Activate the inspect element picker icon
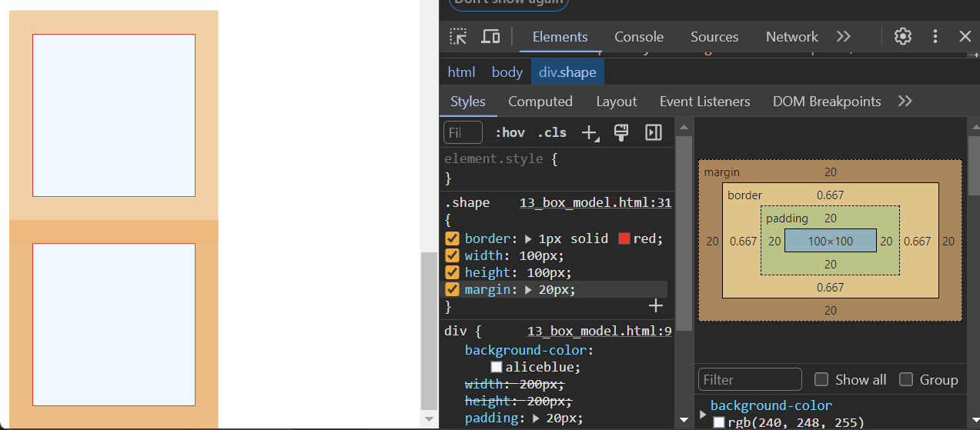The image size is (980, 430). coord(459,36)
